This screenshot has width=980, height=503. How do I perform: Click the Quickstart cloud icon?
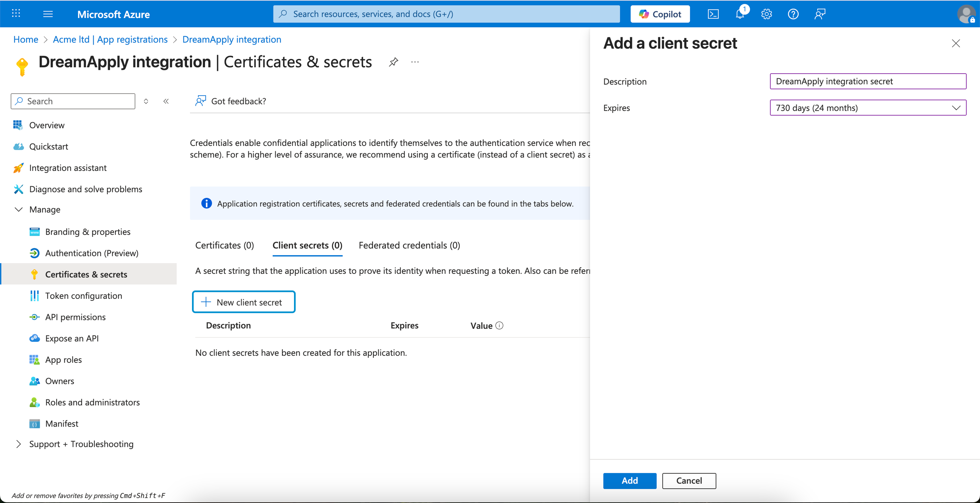[18, 146]
